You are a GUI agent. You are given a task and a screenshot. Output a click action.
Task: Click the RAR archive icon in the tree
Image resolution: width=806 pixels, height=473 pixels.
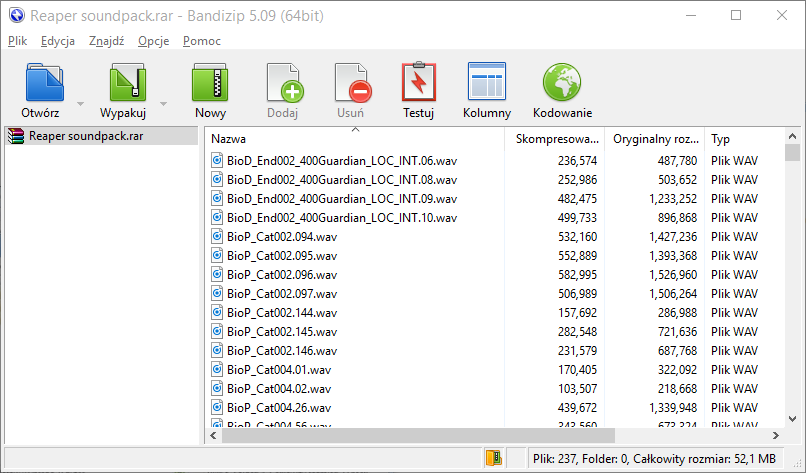[x=16, y=136]
